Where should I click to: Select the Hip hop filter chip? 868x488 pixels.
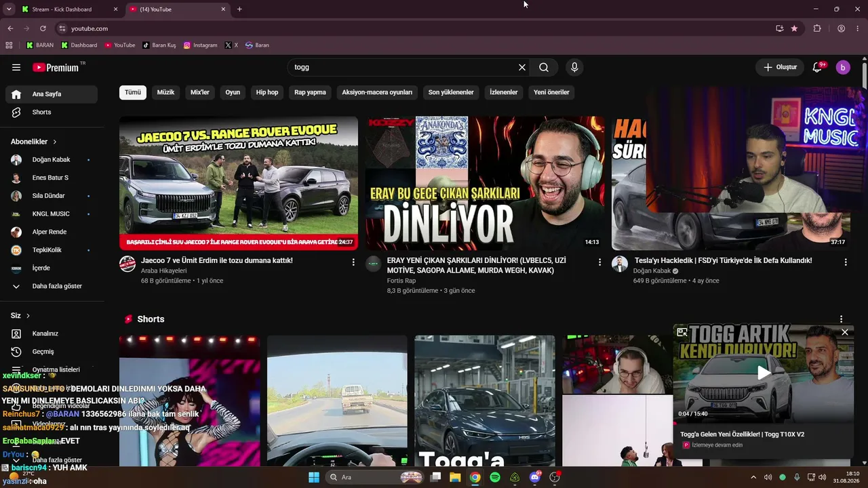click(x=267, y=92)
